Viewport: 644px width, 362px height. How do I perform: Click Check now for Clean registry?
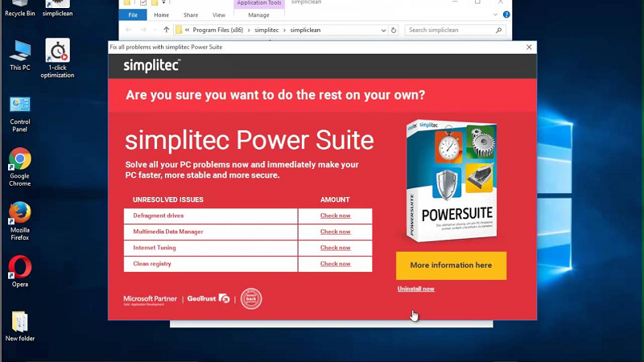(x=335, y=264)
